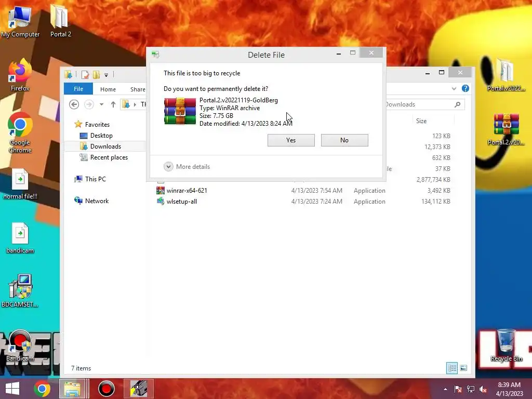This screenshot has height=399, width=532.
Task: Select Desktop in the navigation pane
Action: pos(101,136)
